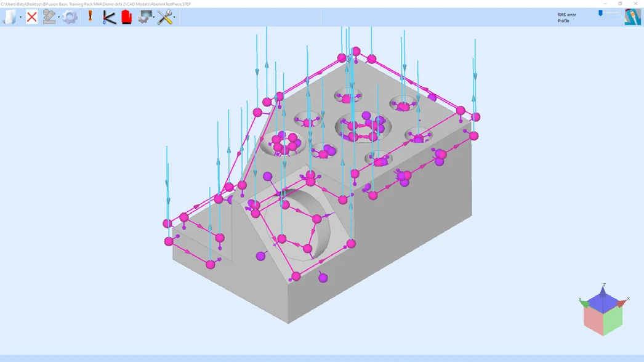Image resolution: width=644 pixels, height=362 pixels.
Task: Open the dropdown arrow beside the file icon
Action: [x=20, y=17]
